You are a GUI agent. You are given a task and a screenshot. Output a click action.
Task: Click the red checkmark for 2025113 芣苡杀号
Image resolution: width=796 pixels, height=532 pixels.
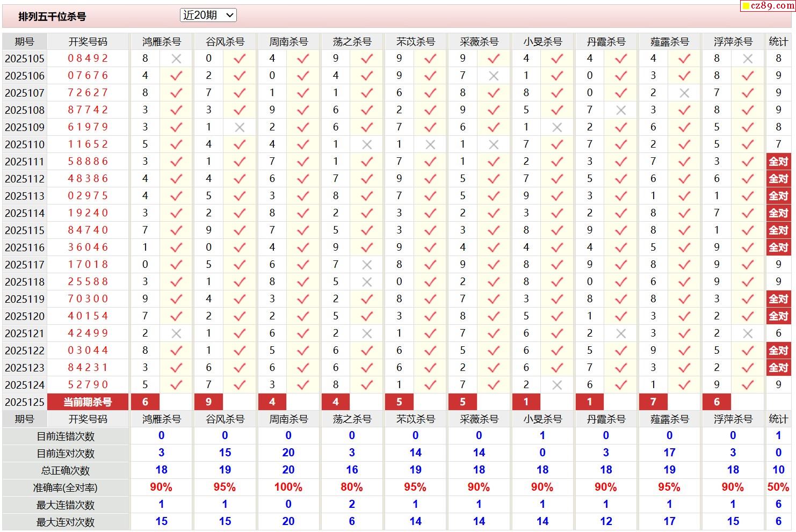coord(430,196)
